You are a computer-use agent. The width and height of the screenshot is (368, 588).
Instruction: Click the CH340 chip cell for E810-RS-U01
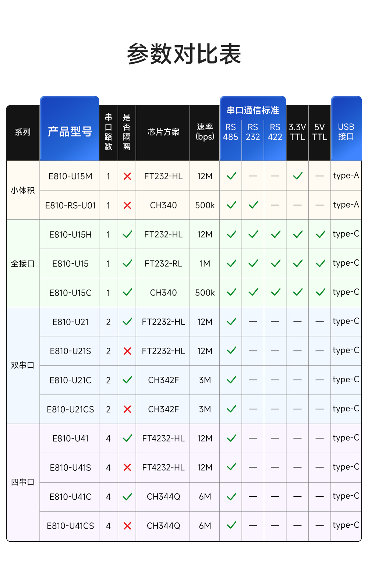click(163, 205)
